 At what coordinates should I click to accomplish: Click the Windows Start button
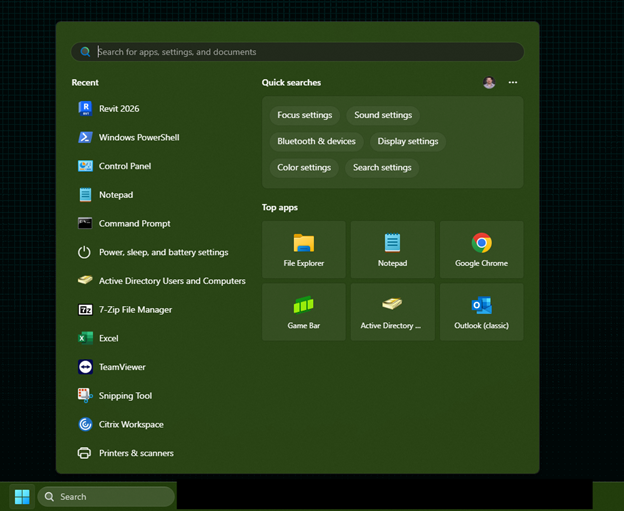22,497
